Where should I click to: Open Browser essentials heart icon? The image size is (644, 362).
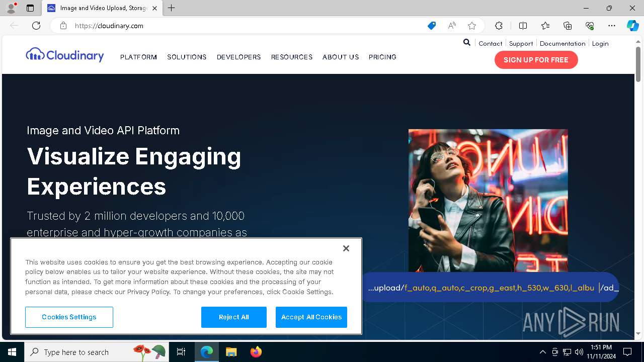coord(590,26)
